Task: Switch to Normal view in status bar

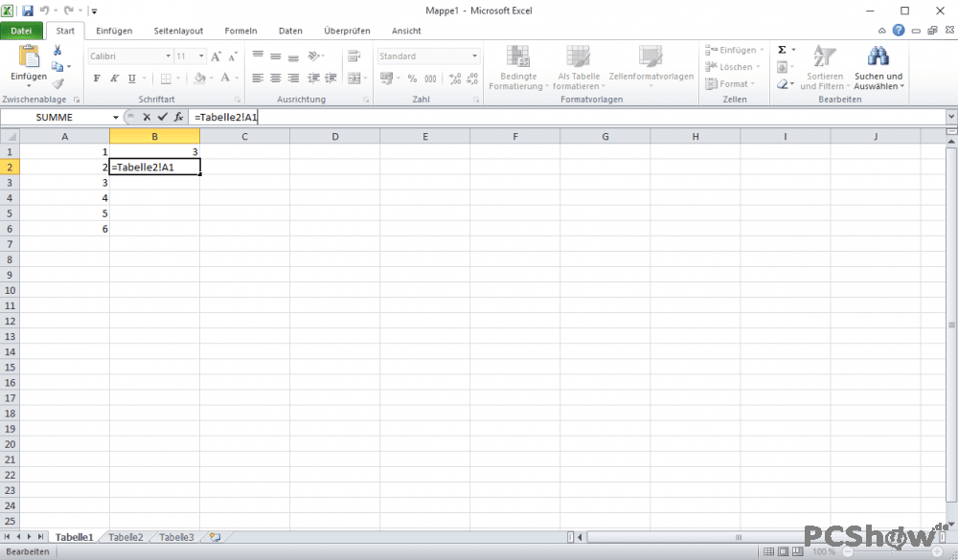Action: 768,551
